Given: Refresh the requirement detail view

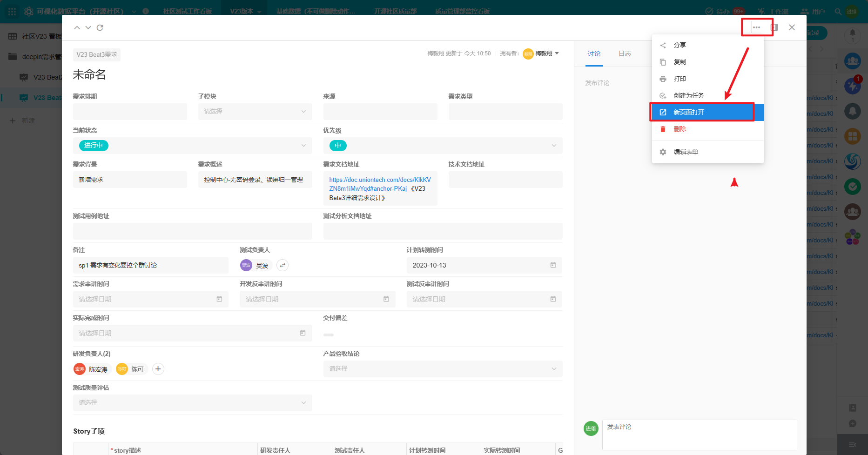Looking at the screenshot, I should pyautogui.click(x=100, y=27).
